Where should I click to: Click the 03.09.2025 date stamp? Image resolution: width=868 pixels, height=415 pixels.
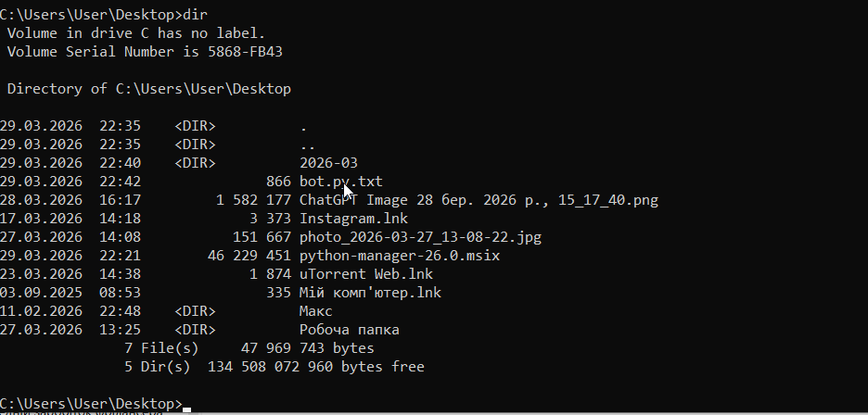[41, 293]
